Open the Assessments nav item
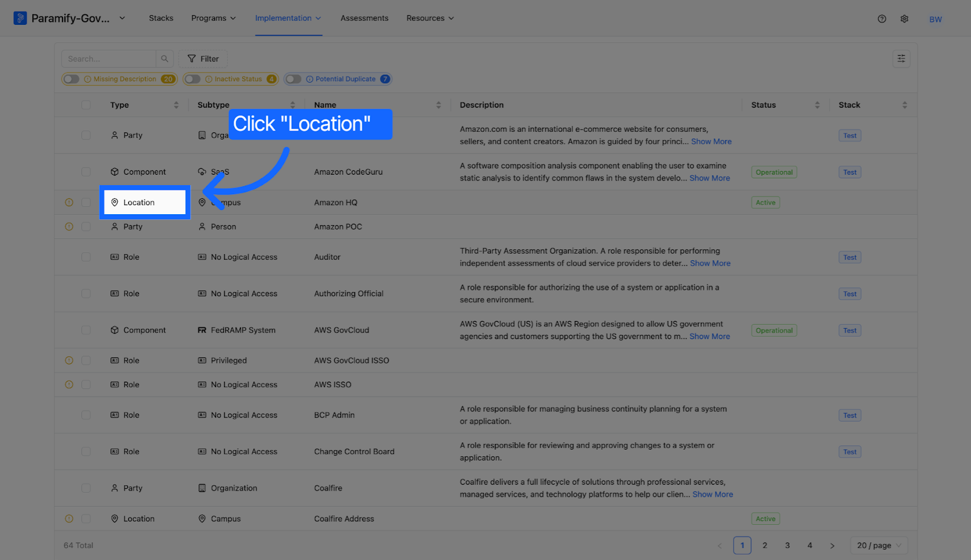971x560 pixels. [364, 18]
